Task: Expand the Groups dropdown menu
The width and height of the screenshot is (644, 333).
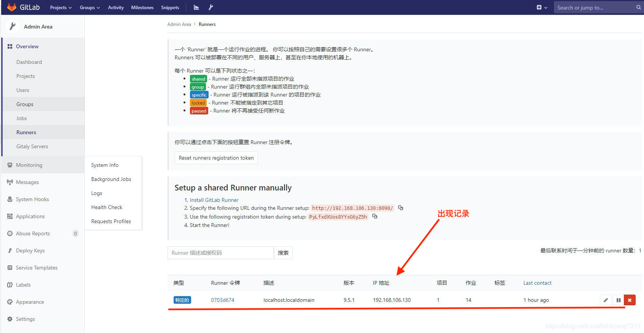Action: pyautogui.click(x=90, y=8)
